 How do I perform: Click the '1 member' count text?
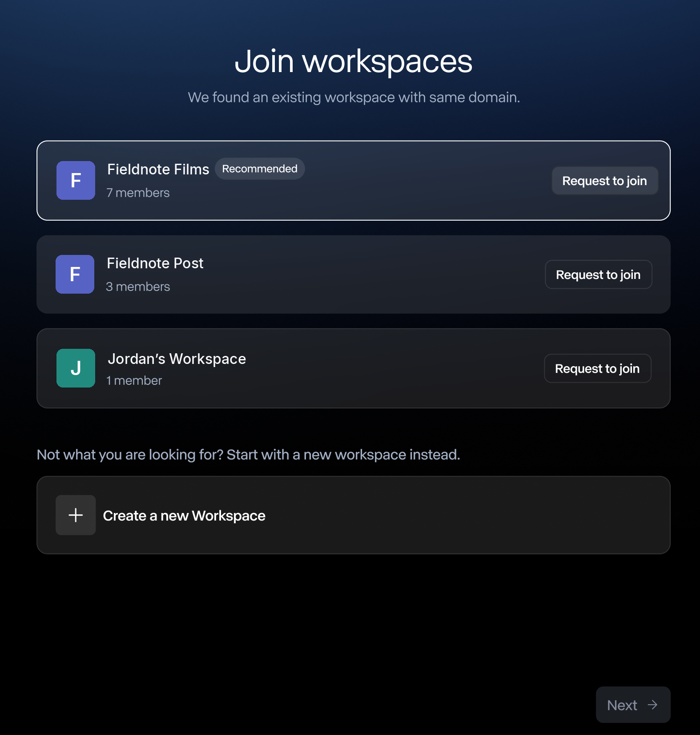coord(134,380)
